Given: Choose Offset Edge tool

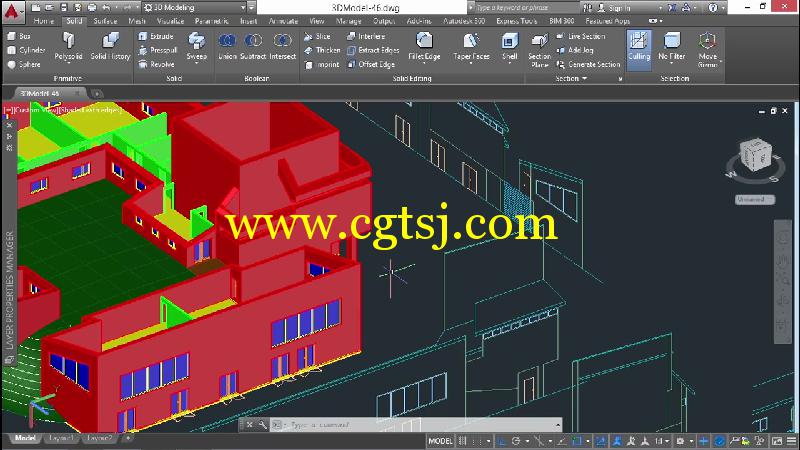Looking at the screenshot, I should click(x=371, y=64).
